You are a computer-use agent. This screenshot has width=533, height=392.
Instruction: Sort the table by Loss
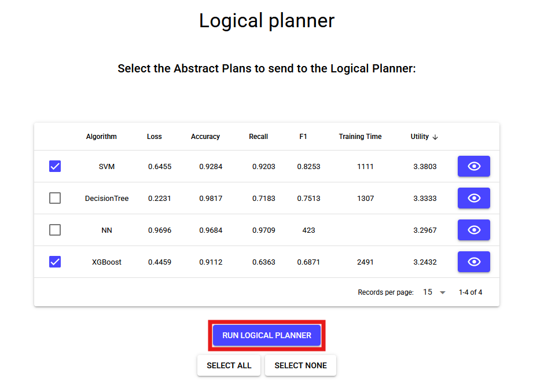click(154, 137)
